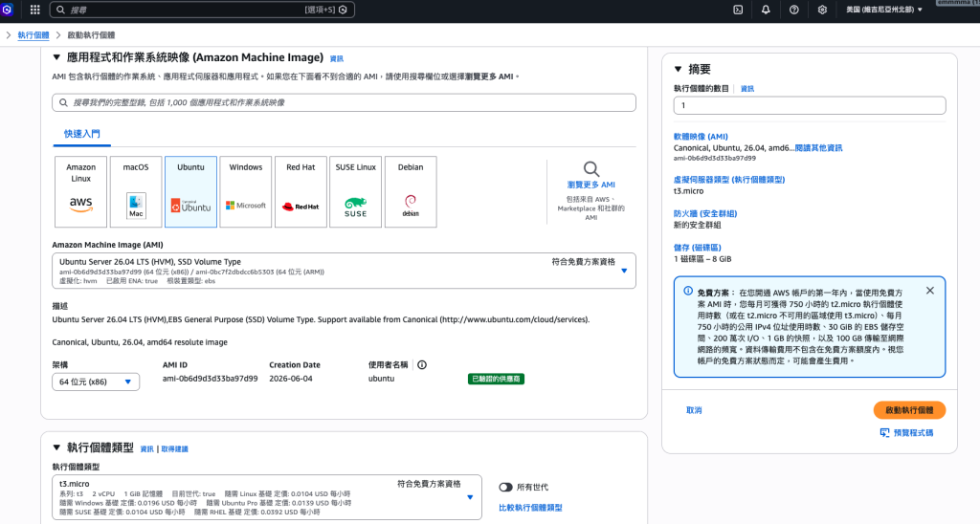Open 資訊 link beside 執行個體類型 heading
The height and width of the screenshot is (524, 980).
click(x=146, y=449)
